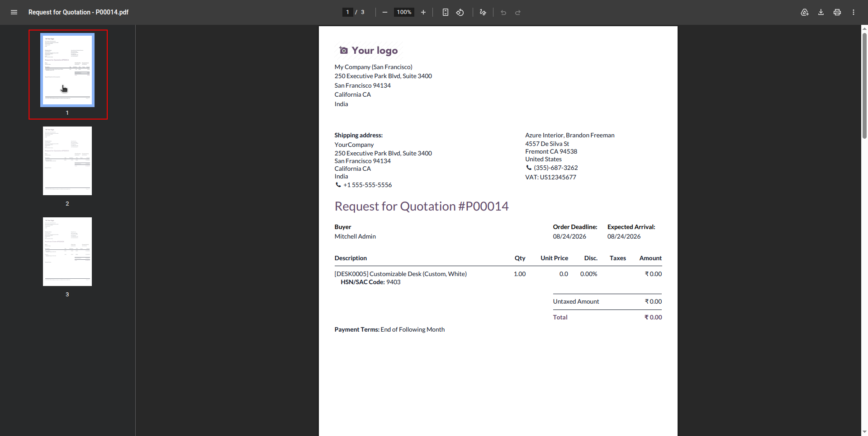This screenshot has height=436, width=868.
Task: Rotate the document counterclockwise
Action: [460, 12]
